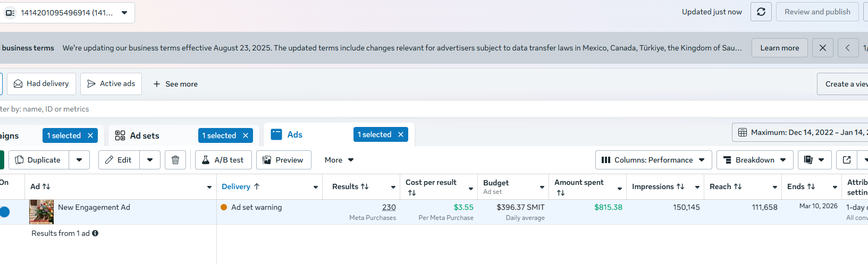Clear the Ad sets 1 selected filter
Screen dimensions: 868x264
click(246, 135)
